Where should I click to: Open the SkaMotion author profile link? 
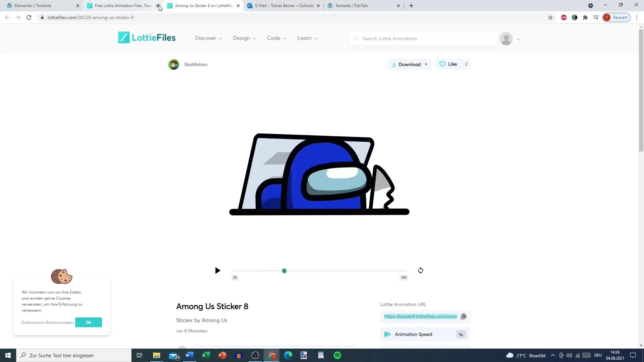tap(196, 64)
